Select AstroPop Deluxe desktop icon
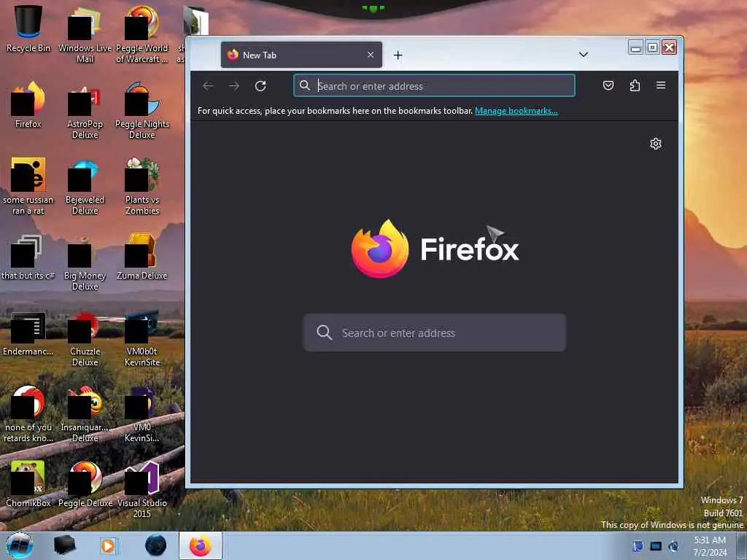 (x=85, y=111)
